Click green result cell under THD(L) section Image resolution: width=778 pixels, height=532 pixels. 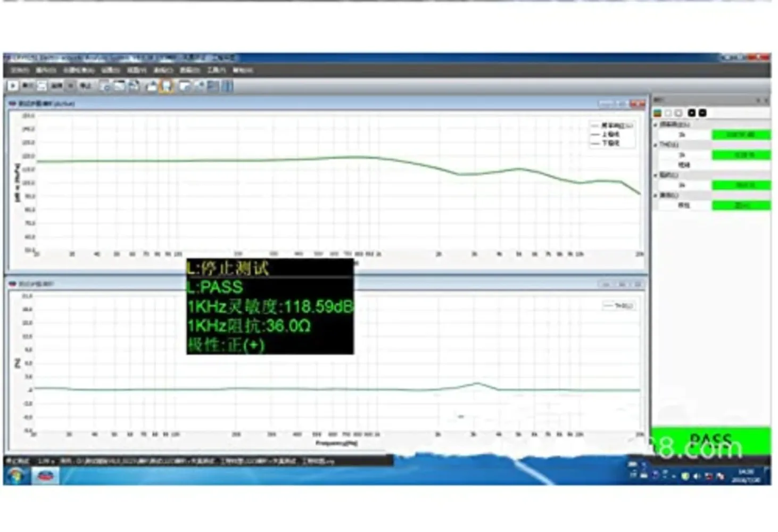tap(741, 155)
